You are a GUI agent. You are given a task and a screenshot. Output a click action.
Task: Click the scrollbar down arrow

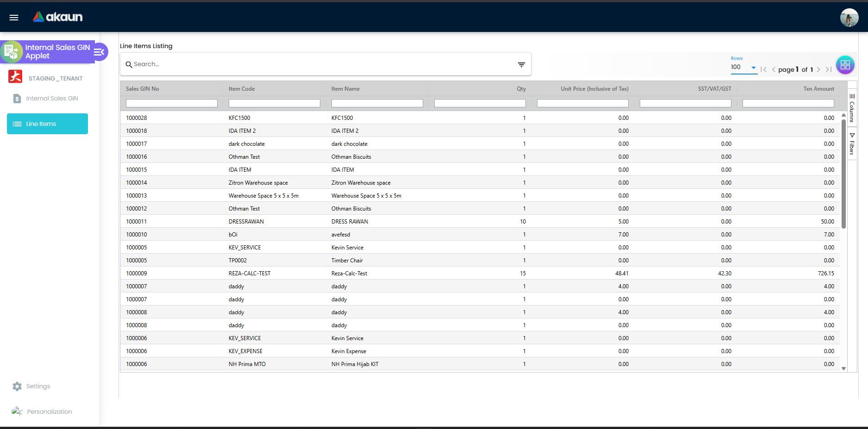[843, 369]
